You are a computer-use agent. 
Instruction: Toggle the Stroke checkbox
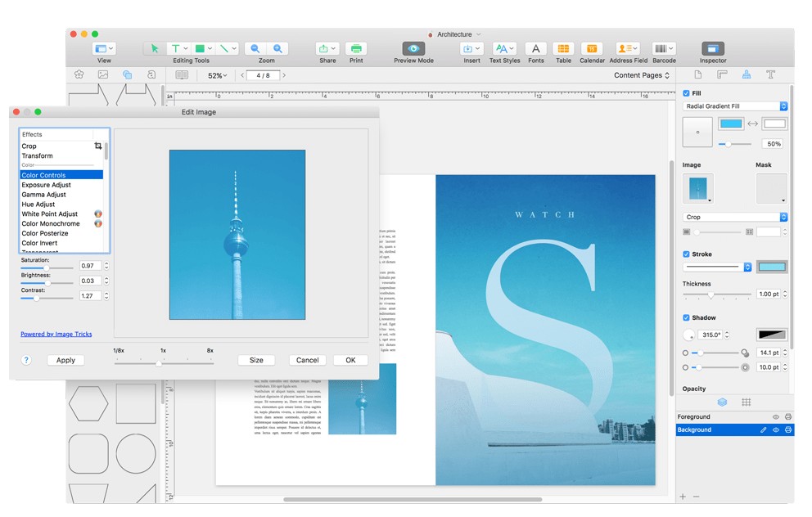(x=686, y=254)
